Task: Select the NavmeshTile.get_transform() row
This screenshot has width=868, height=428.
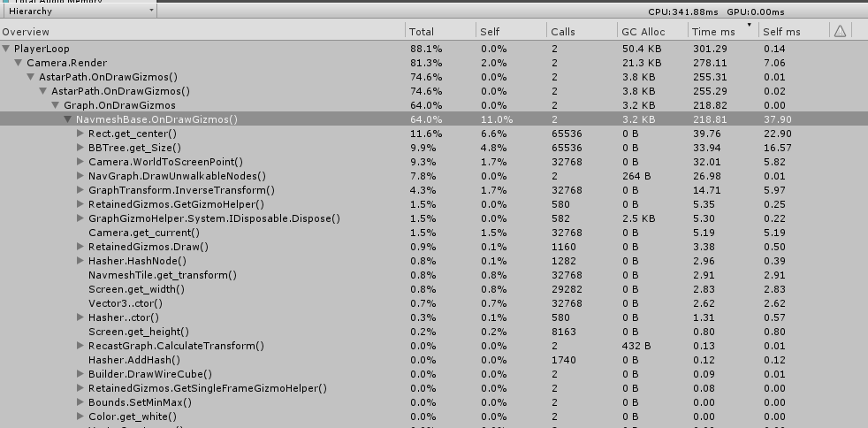Action: (x=434, y=275)
